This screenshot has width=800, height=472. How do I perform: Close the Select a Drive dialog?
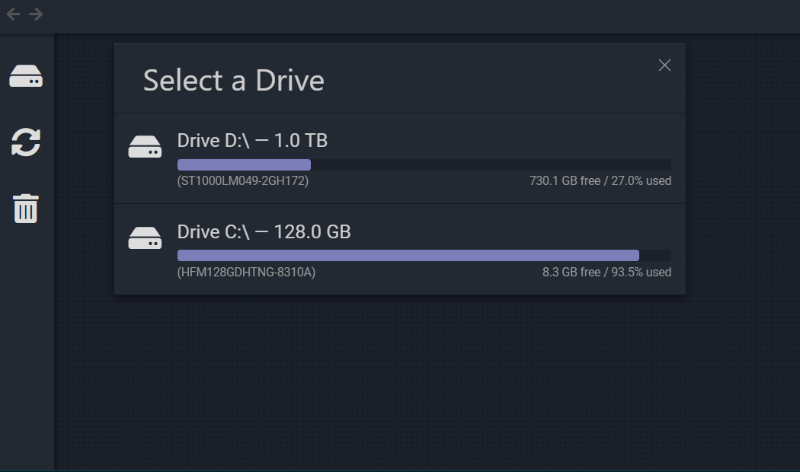[664, 65]
